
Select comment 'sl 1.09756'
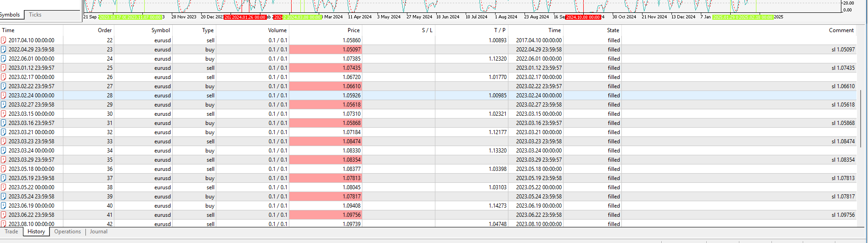[843, 215]
